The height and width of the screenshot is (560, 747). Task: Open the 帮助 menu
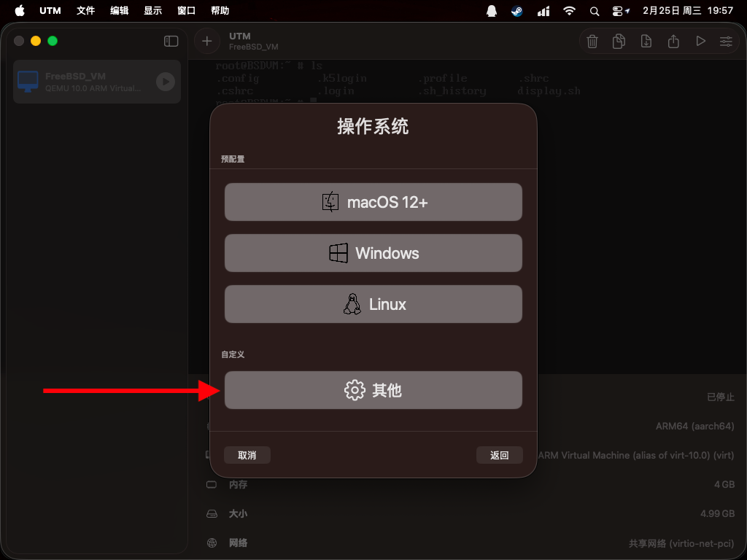[220, 10]
